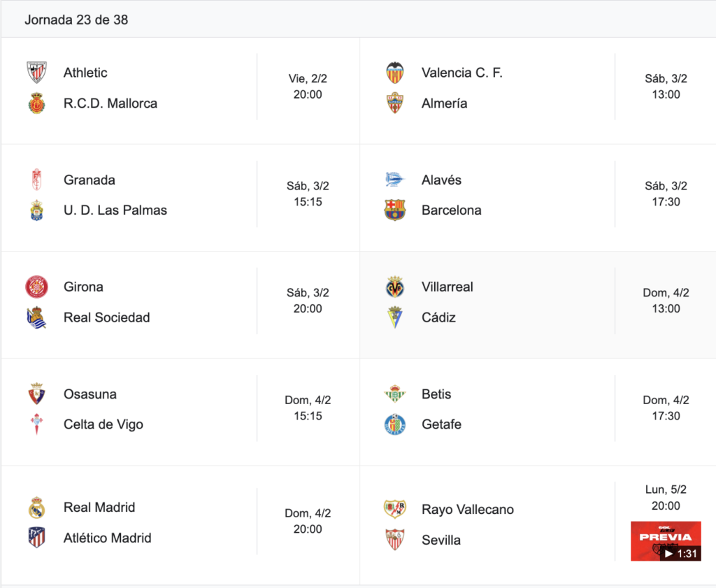This screenshot has width=716, height=588.
Task: Click the Atlético Madrid shield icon
Action: [x=36, y=538]
